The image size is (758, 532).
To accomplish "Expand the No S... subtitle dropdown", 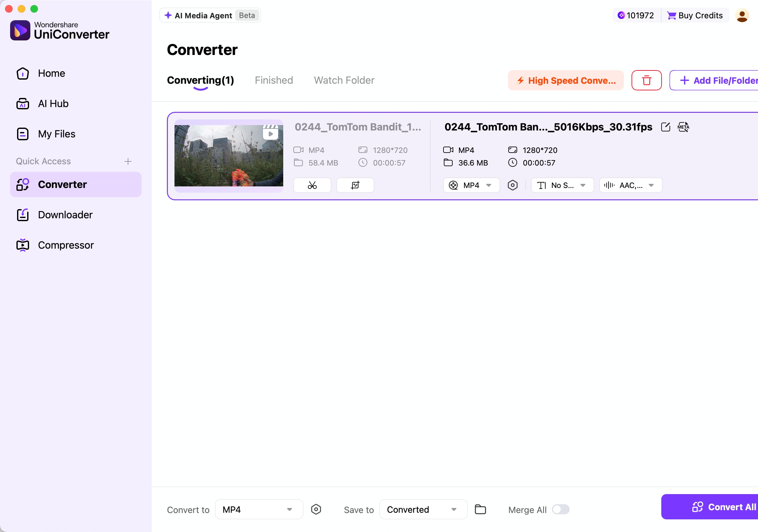I will click(562, 185).
